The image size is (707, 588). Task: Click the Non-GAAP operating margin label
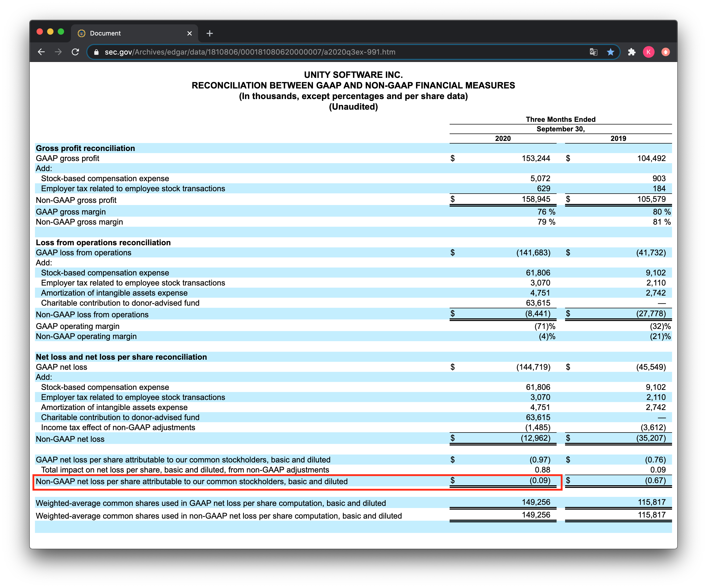pyautogui.click(x=86, y=336)
